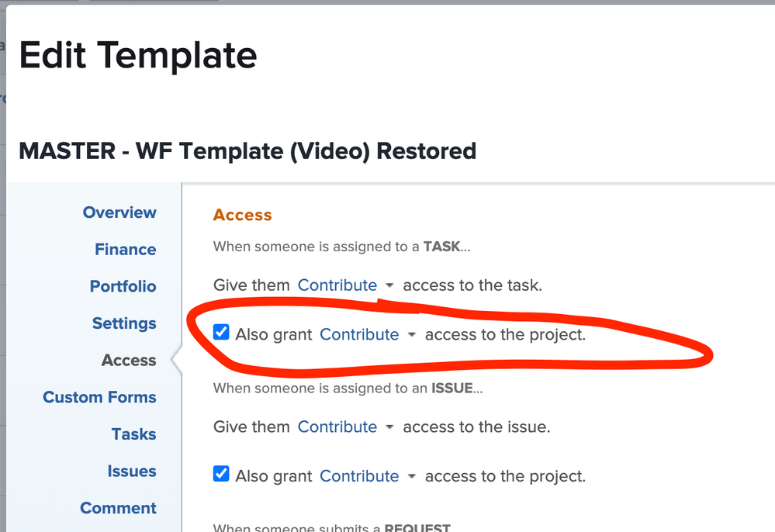
Task: Open the Overview section
Action: 119,212
